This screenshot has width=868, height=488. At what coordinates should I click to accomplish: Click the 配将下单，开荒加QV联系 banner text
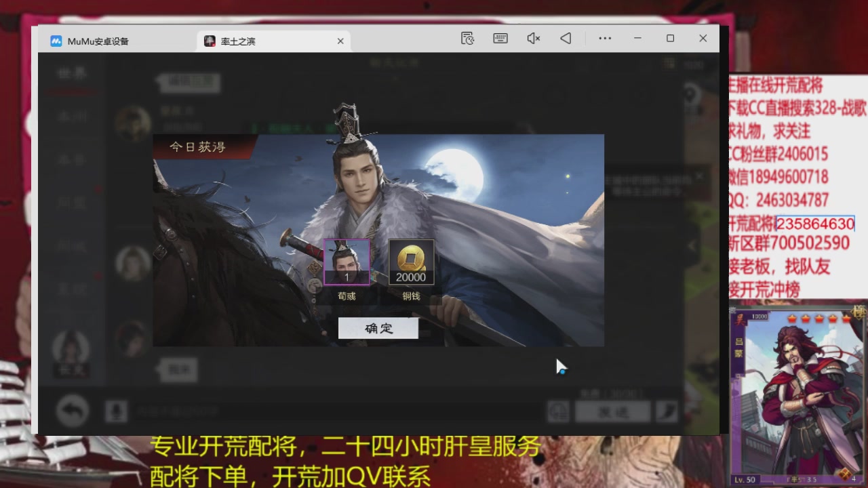pos(290,476)
